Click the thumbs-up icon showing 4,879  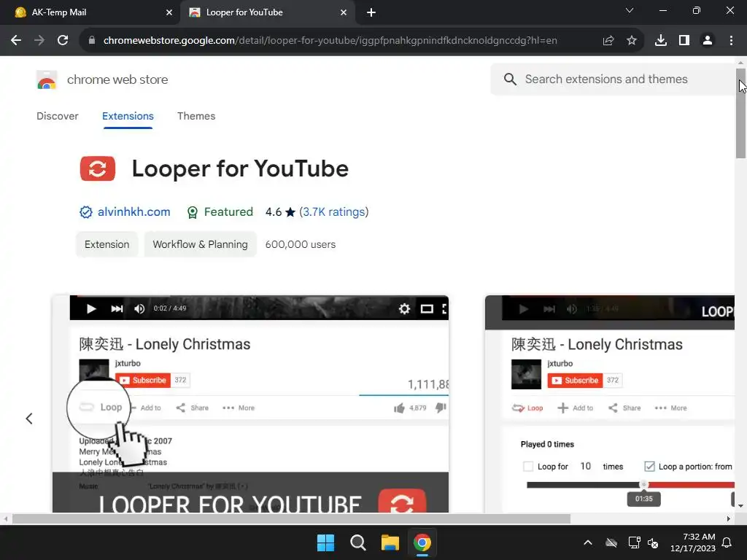click(x=399, y=408)
